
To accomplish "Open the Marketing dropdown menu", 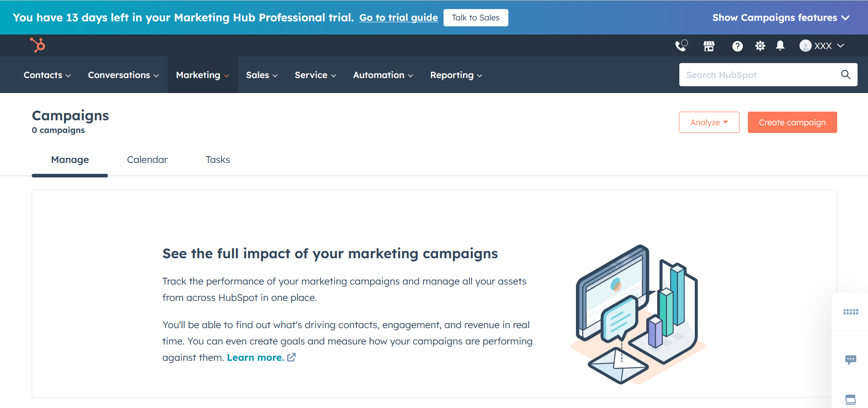I will (x=203, y=75).
